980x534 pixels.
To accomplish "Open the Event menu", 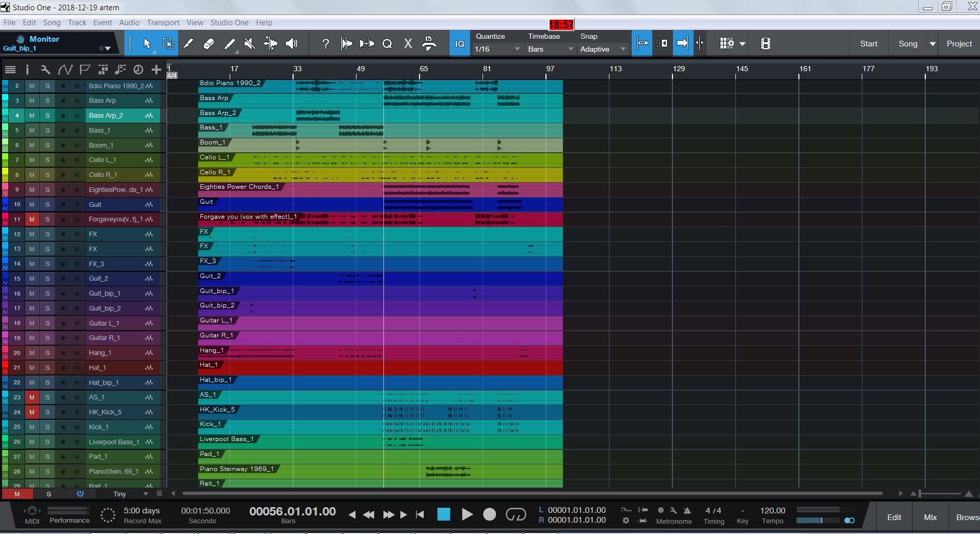I will pyautogui.click(x=103, y=23).
